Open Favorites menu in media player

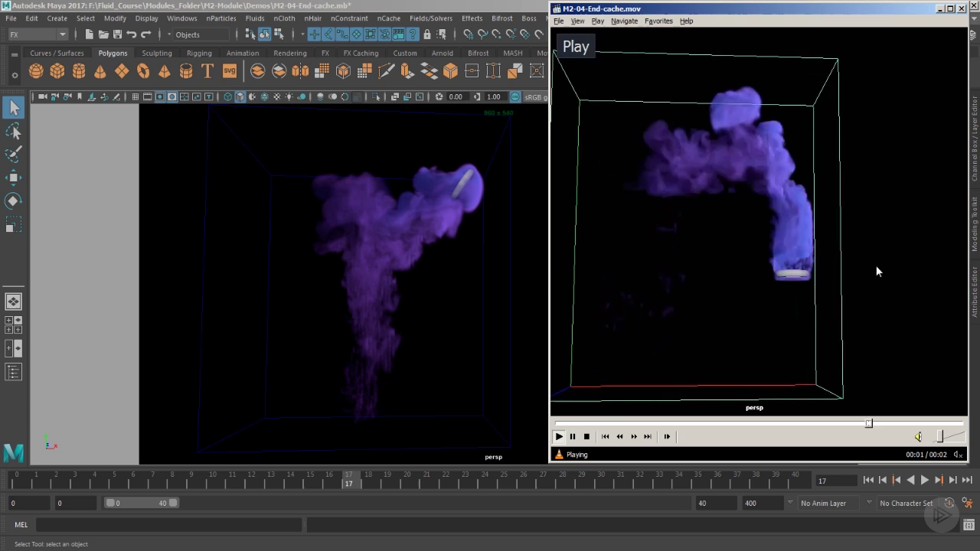coord(658,21)
